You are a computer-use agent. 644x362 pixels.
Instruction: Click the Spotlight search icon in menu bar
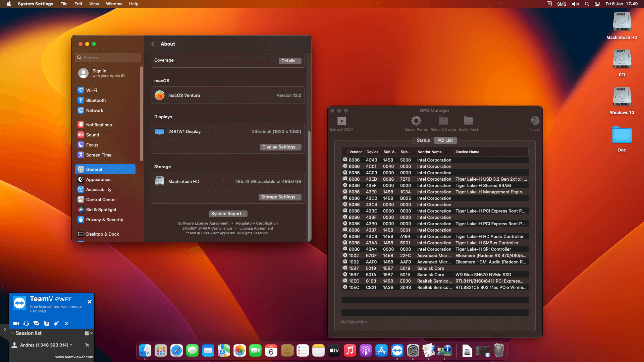tap(587, 4)
